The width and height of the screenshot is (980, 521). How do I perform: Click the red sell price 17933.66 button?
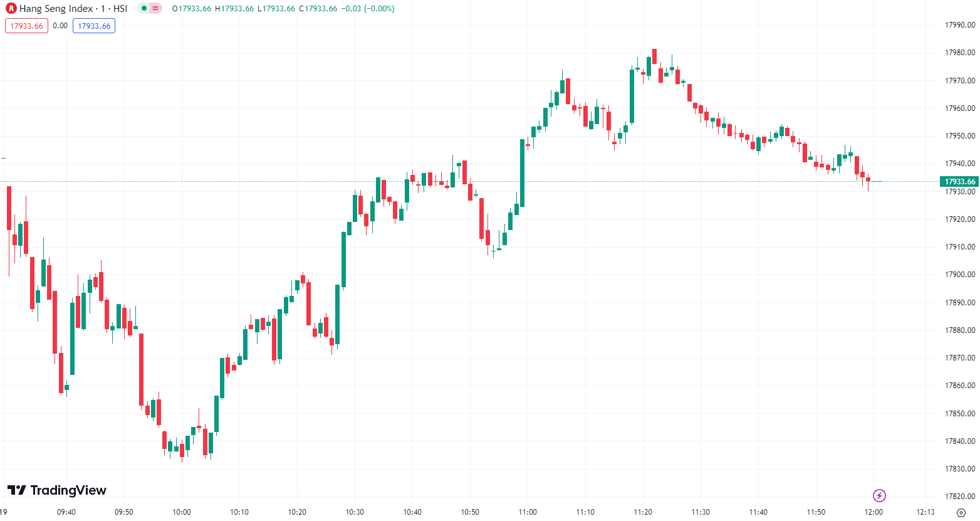26,26
